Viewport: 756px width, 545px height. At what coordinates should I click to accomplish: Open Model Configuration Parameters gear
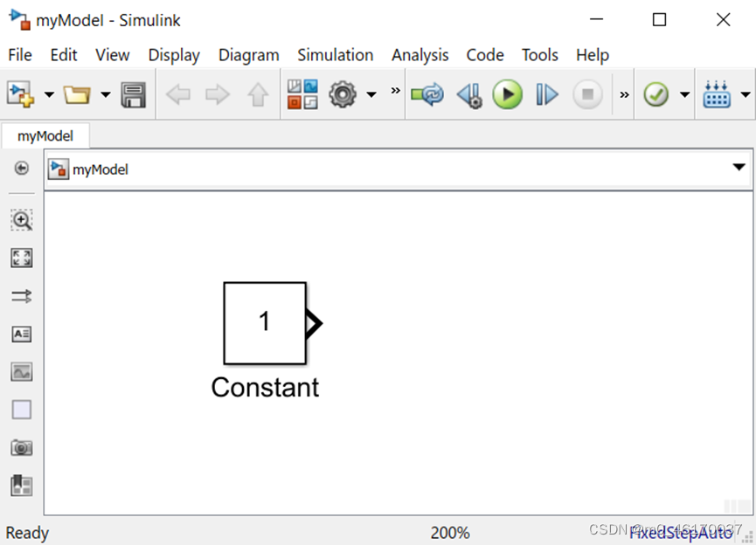tap(343, 94)
